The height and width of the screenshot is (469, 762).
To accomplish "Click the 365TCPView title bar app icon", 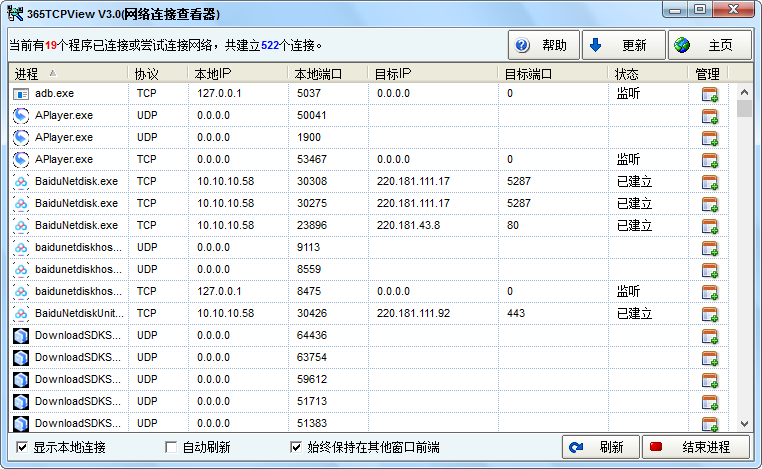I will pos(15,13).
